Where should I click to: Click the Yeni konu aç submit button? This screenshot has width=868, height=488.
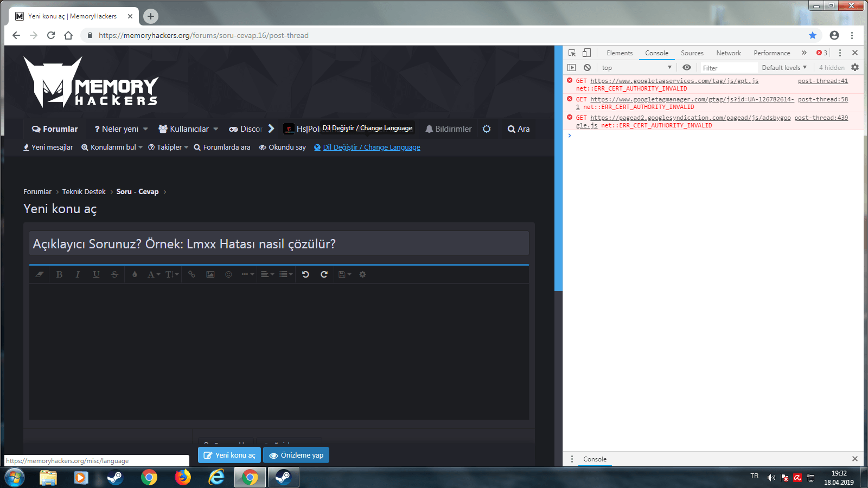coord(229,455)
